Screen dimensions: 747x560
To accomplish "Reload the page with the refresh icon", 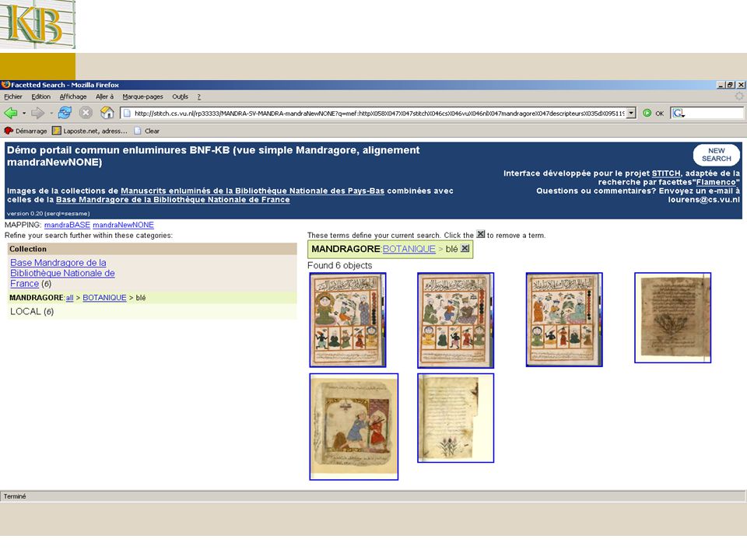I will (x=65, y=113).
